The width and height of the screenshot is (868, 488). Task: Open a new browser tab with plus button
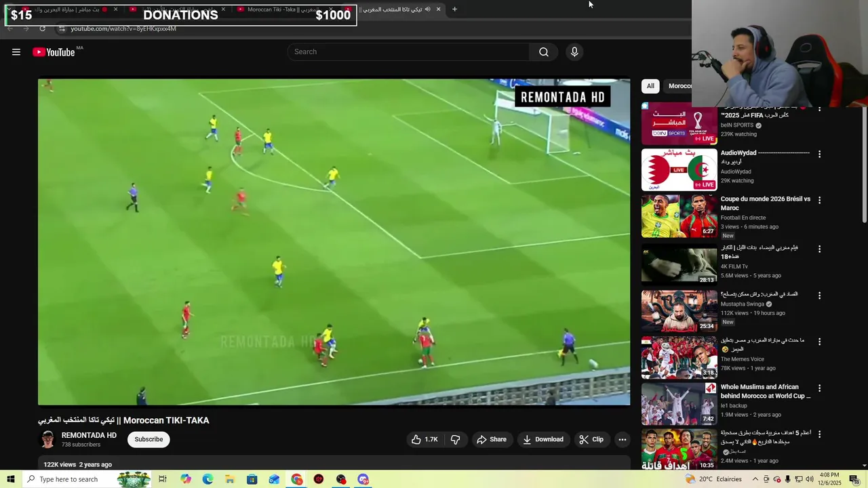454,9
